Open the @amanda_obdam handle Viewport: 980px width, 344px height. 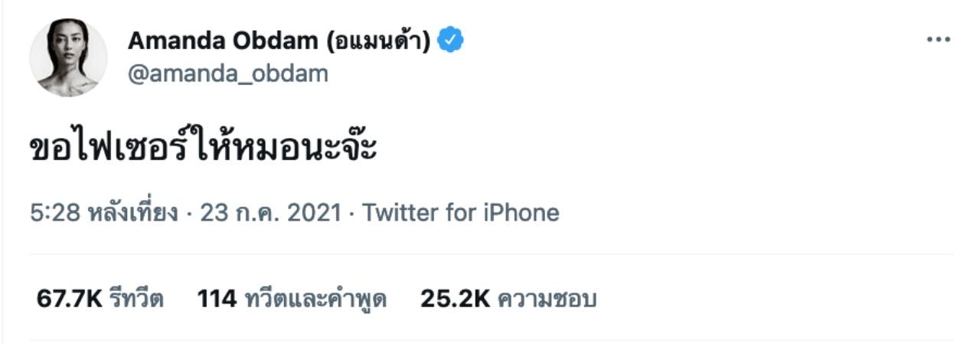(x=227, y=74)
